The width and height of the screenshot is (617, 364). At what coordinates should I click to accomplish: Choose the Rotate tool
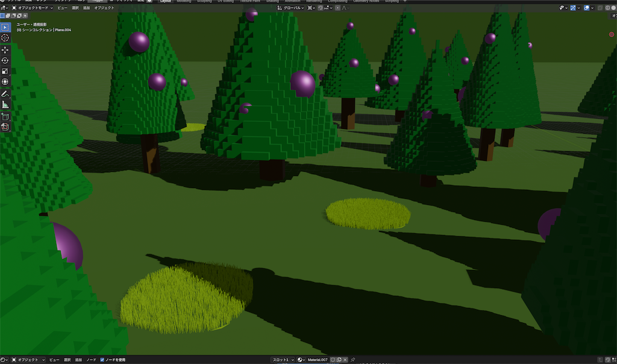(x=5, y=61)
